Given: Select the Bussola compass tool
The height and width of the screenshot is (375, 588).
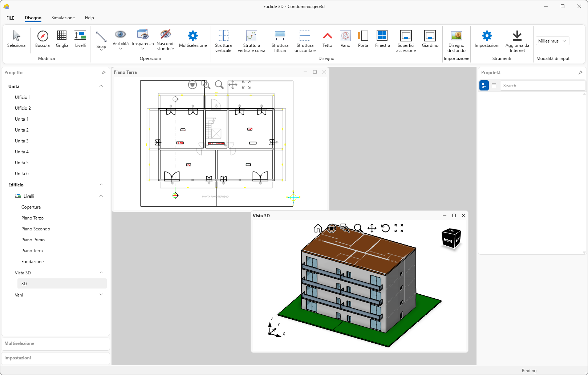Looking at the screenshot, I should (x=42, y=39).
